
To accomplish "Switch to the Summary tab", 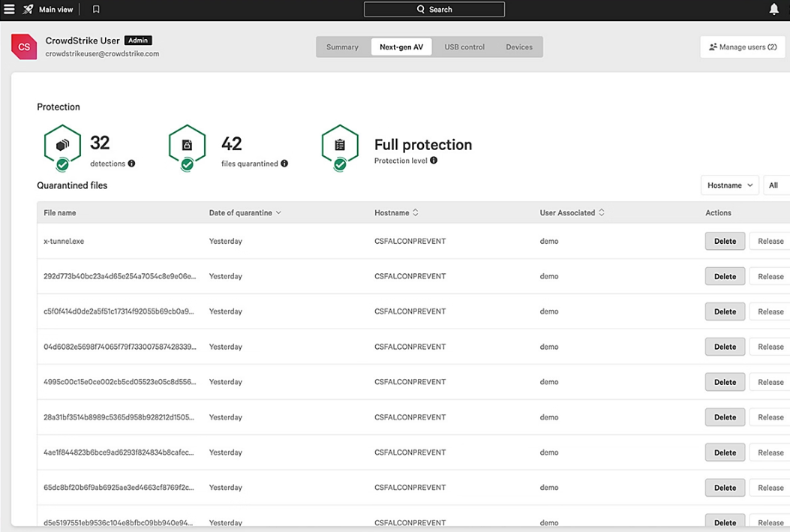I will (x=342, y=47).
